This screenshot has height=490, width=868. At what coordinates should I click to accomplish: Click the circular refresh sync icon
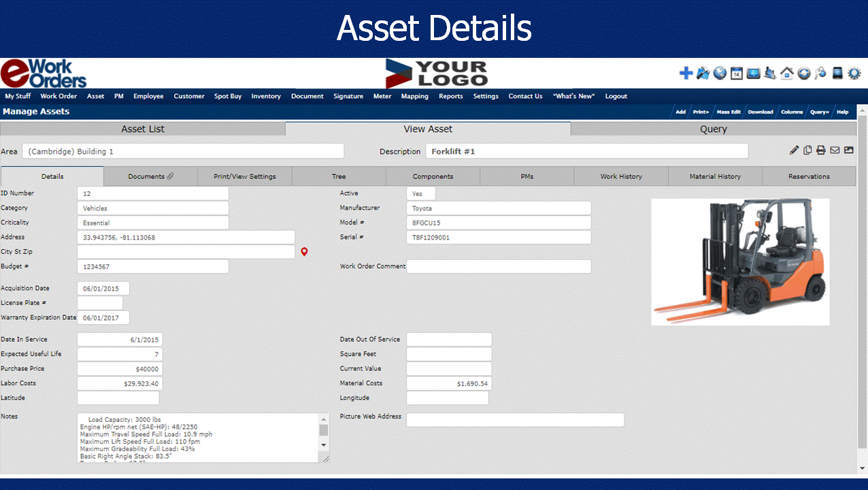click(804, 73)
